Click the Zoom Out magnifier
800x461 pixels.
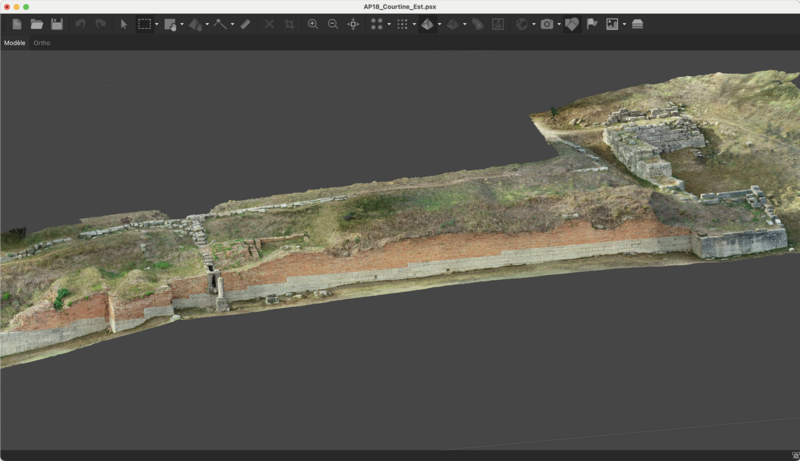(333, 24)
